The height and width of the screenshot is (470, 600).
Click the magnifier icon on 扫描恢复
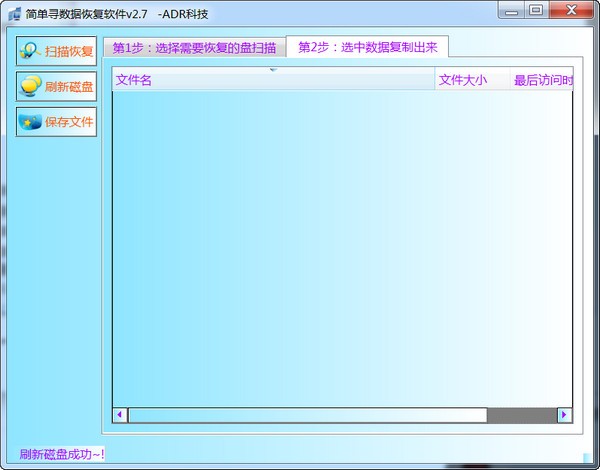[x=30, y=51]
